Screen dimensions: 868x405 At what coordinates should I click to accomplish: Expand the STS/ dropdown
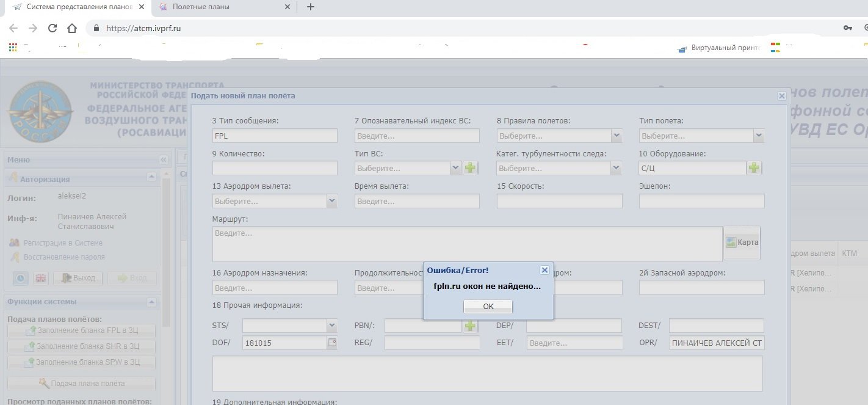click(x=331, y=326)
